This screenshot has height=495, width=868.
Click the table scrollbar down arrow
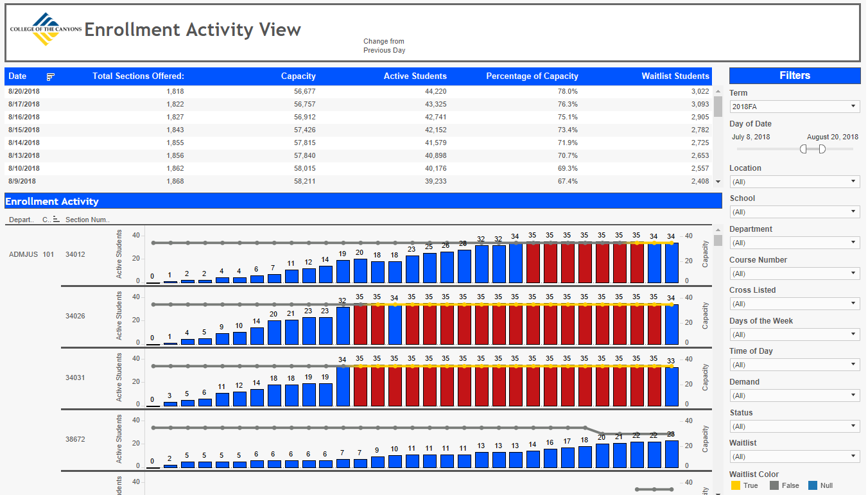click(x=718, y=182)
